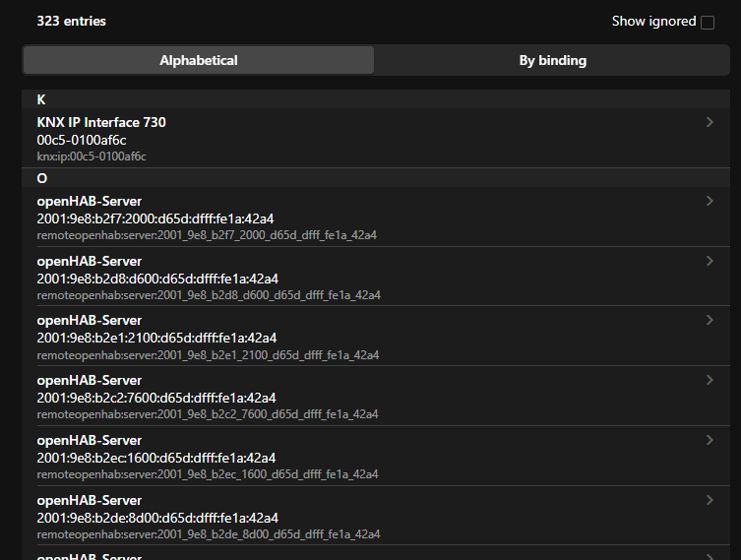This screenshot has width=741, height=560.
Task: Switch to the Alphabetical tab
Action: [x=199, y=60]
